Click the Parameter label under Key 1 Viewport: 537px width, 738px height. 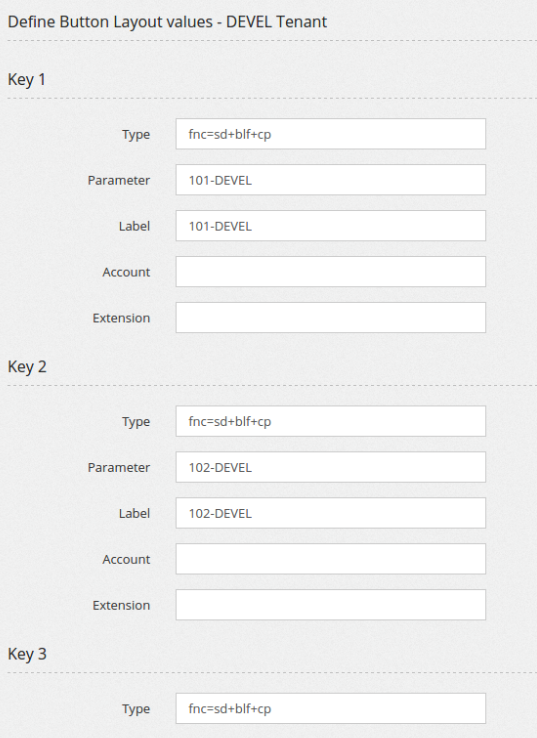point(119,180)
